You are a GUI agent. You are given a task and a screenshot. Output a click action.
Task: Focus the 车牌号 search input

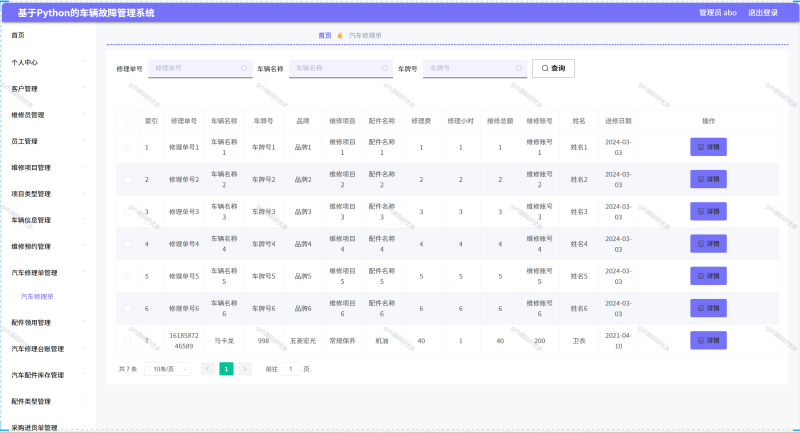pos(474,68)
